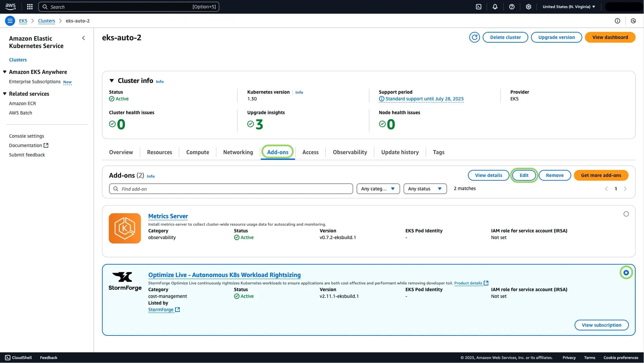Image resolution: width=644 pixels, height=363 pixels.
Task: Open the Any category dropdown
Action: click(x=378, y=189)
